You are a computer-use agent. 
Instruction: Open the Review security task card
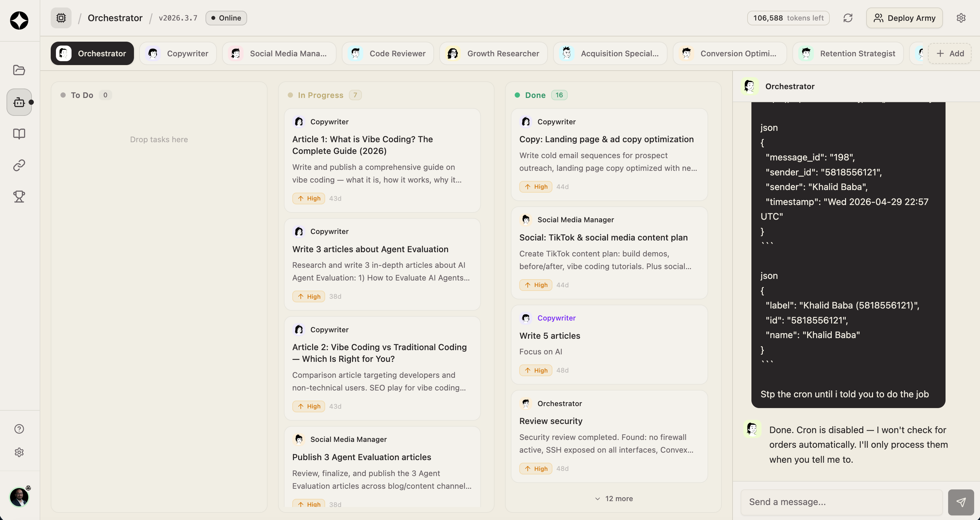609,437
